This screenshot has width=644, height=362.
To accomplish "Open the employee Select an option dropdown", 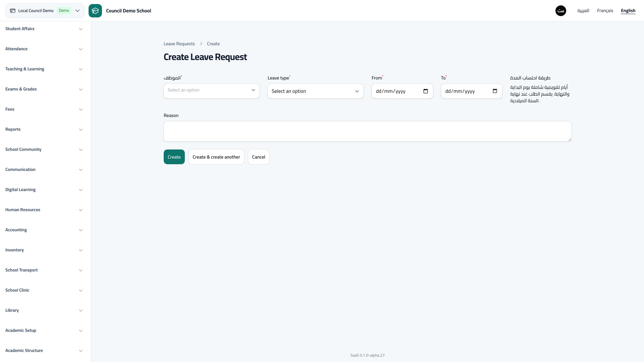I will pos(212,91).
